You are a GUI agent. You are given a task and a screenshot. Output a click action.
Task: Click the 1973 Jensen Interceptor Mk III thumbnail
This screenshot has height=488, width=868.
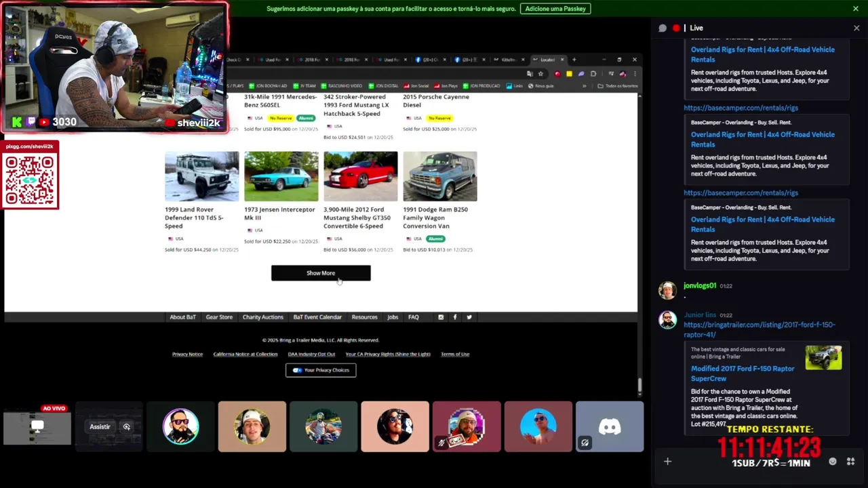[281, 176]
